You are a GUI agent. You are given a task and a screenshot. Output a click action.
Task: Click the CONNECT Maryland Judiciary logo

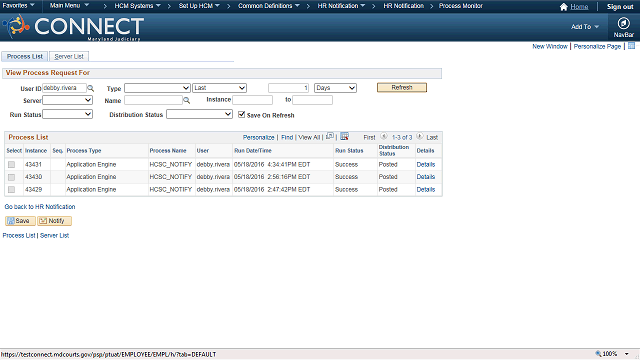tap(73, 27)
